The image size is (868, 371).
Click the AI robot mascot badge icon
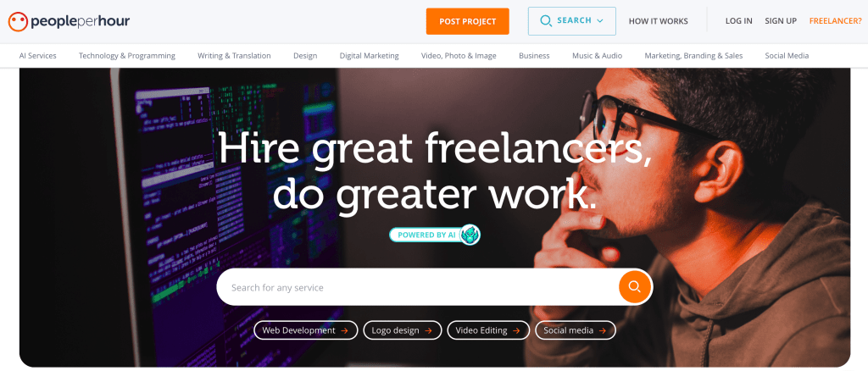click(470, 235)
